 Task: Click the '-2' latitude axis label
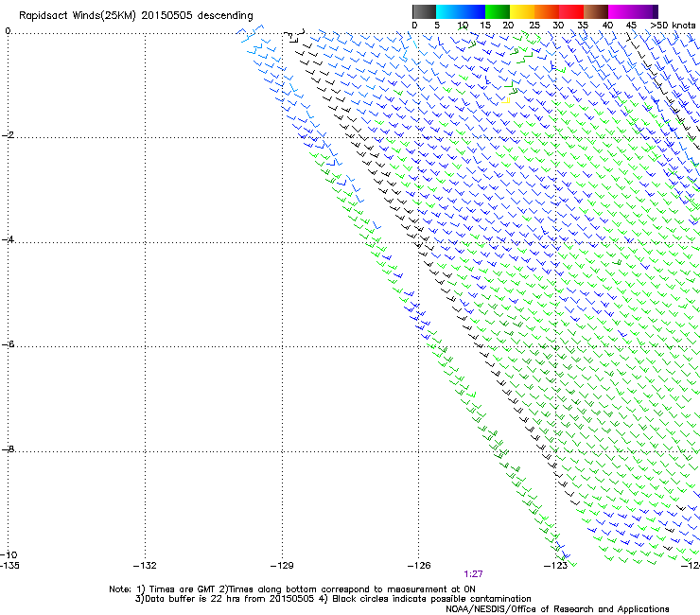coord(8,135)
